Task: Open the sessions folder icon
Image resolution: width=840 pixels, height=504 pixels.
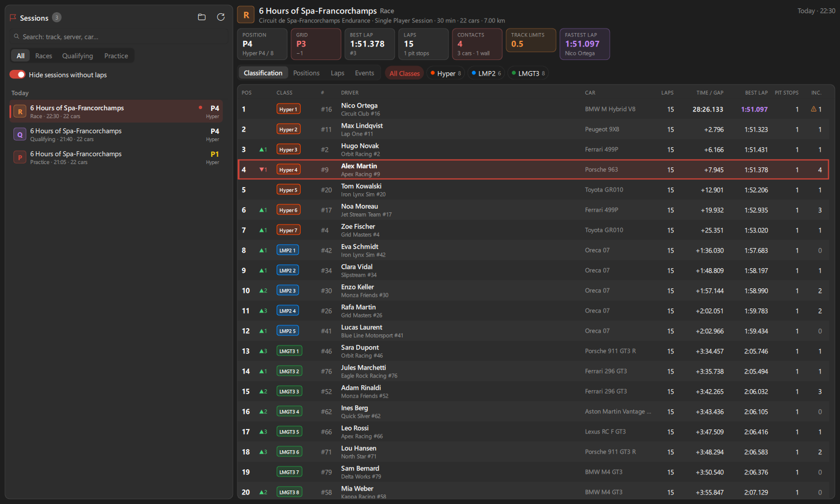Action: pyautogui.click(x=202, y=17)
